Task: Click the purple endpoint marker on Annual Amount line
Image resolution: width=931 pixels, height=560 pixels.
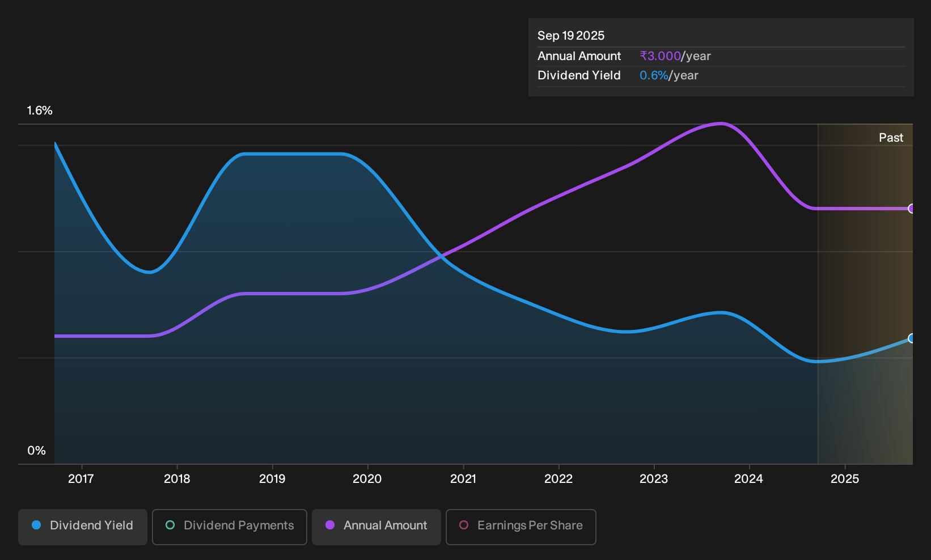Action: point(912,209)
